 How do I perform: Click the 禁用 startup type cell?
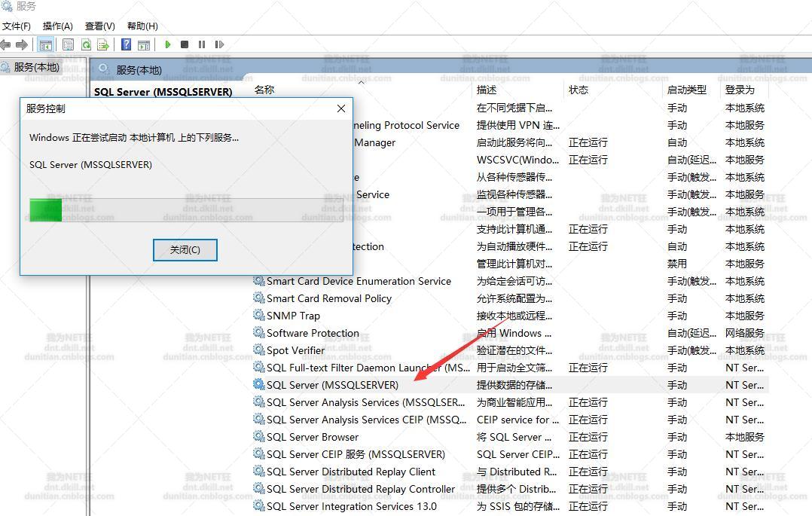tap(677, 264)
